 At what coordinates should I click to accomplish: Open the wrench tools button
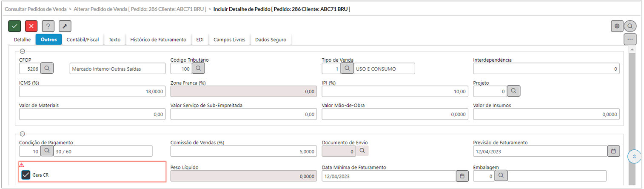65,26
